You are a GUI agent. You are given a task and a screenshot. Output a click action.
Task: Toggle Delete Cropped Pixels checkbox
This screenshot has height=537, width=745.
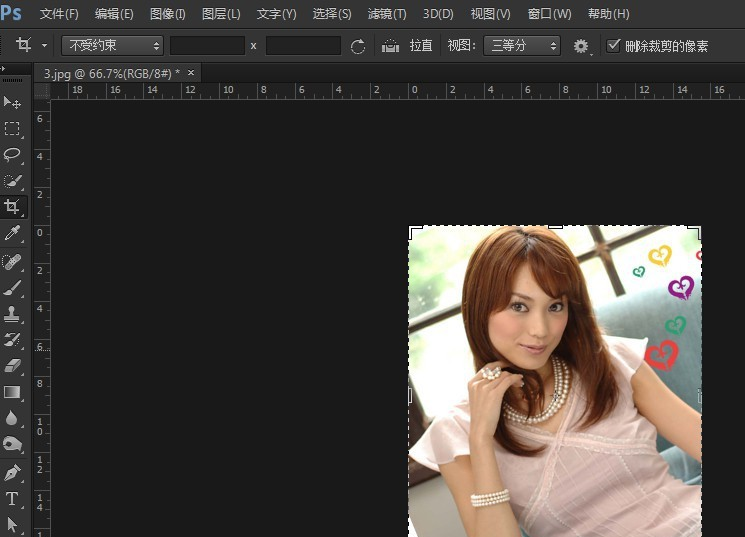(613, 46)
